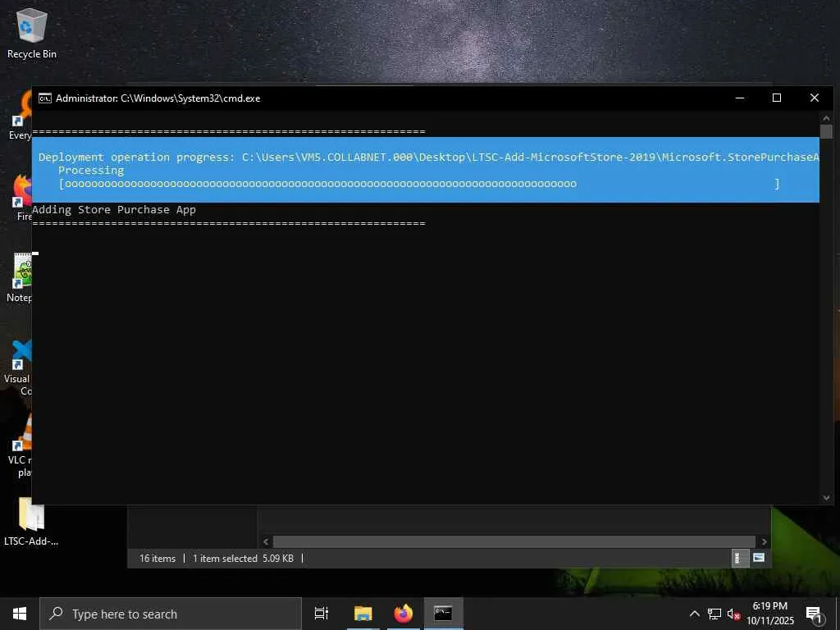Click the Notepad++ desktop shortcut
This screenshot has width=840, height=630.
coord(21,277)
